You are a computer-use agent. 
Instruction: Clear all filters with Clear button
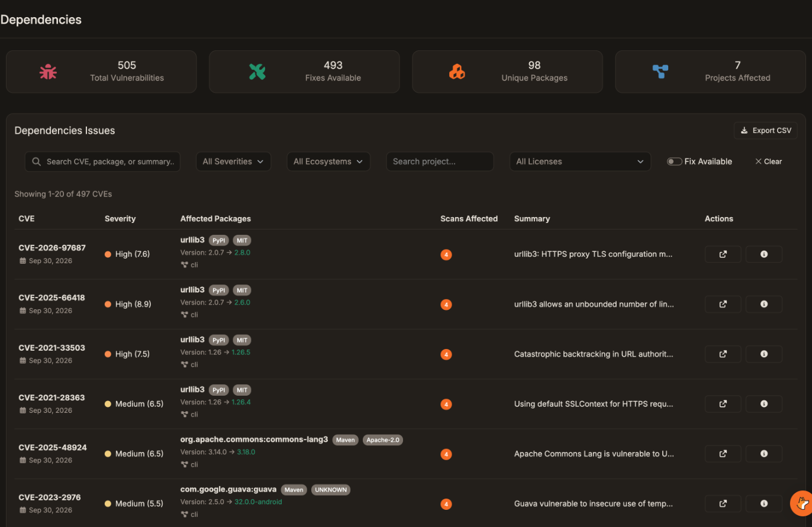[768, 161]
